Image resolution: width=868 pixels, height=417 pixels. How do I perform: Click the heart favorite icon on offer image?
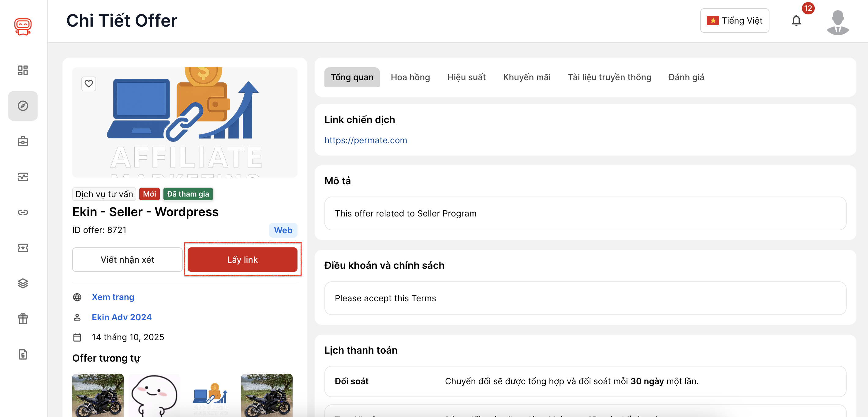pos(89,84)
